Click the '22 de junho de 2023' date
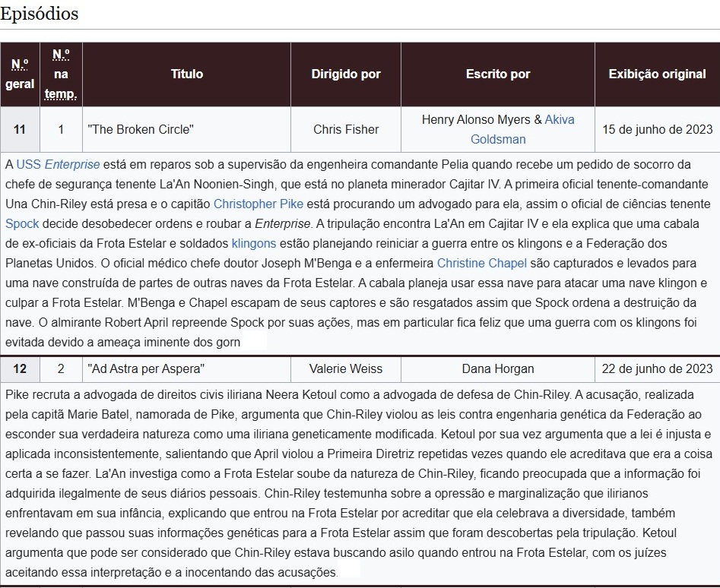This screenshot has width=720, height=588. 657,368
